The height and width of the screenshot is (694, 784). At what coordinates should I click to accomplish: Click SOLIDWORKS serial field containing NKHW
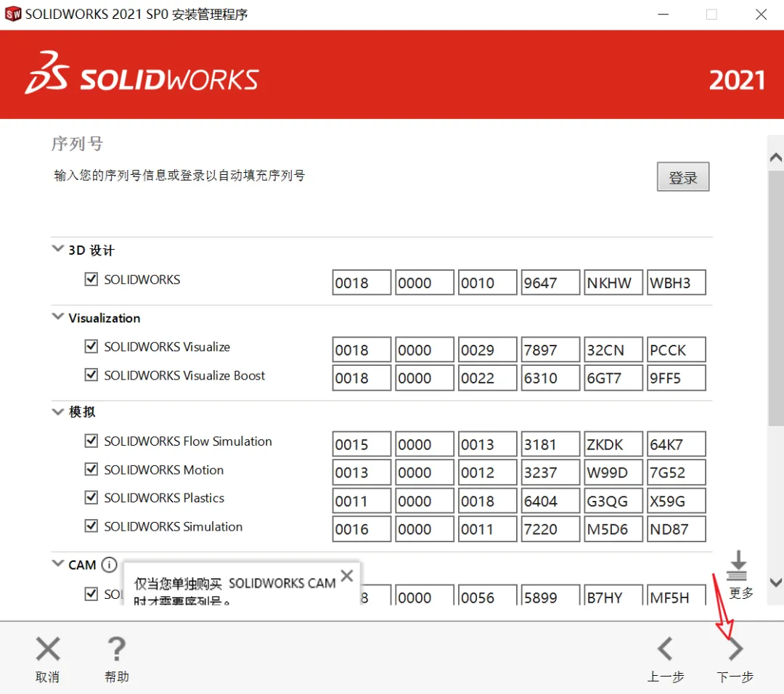pyautogui.click(x=613, y=282)
